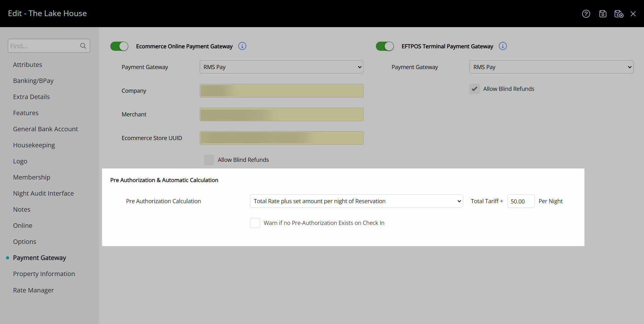Open Pre Authorization Calculation dropdown
Viewport: 644px width, 324px height.
(356, 201)
